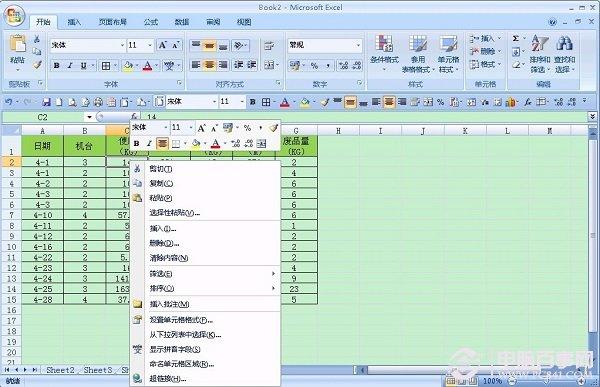600x387 pixels.
Task: Choose 插入批注(M) in context menu
Action: (205, 304)
